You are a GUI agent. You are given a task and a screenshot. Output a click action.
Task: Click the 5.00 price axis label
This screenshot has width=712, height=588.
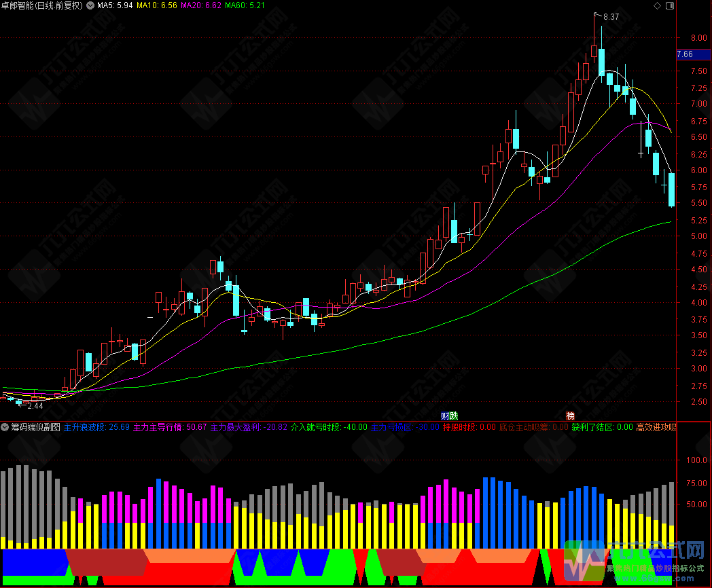(699, 236)
